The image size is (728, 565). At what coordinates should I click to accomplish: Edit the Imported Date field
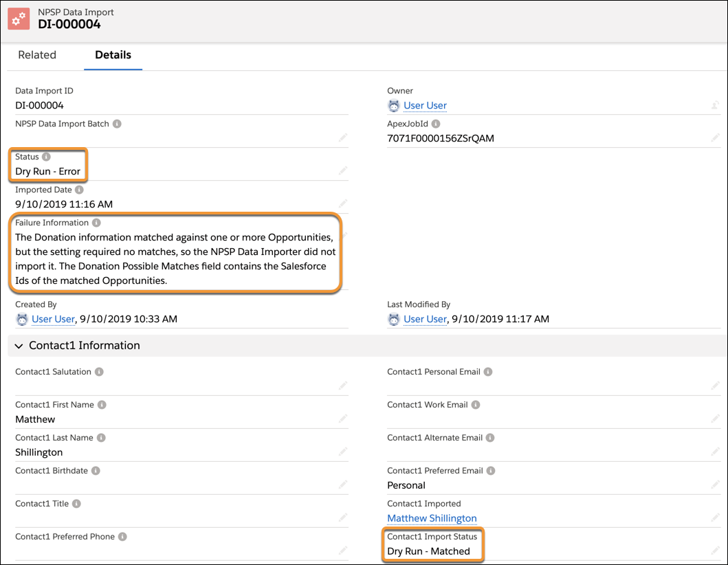pyautogui.click(x=342, y=203)
